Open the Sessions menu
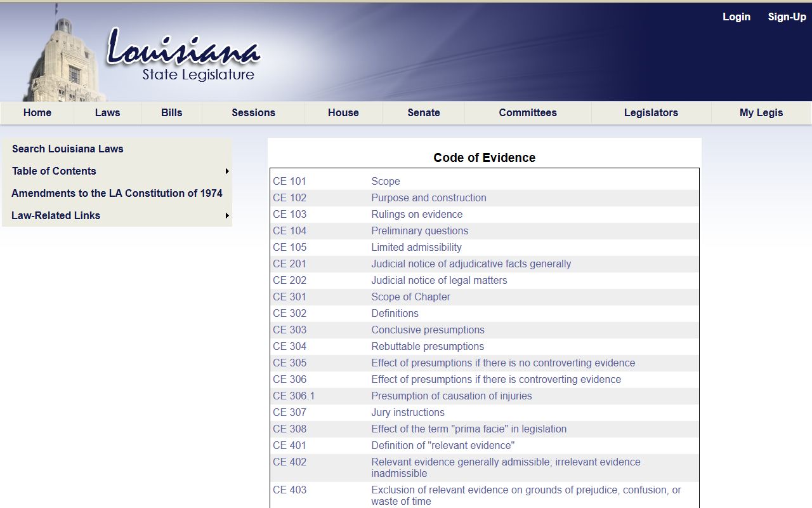This screenshot has height=508, width=812. click(x=253, y=112)
